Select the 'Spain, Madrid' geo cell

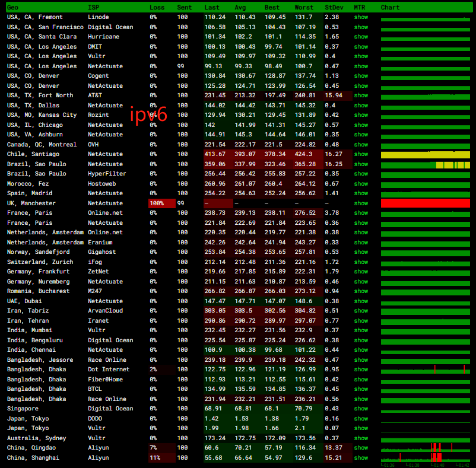(30, 193)
